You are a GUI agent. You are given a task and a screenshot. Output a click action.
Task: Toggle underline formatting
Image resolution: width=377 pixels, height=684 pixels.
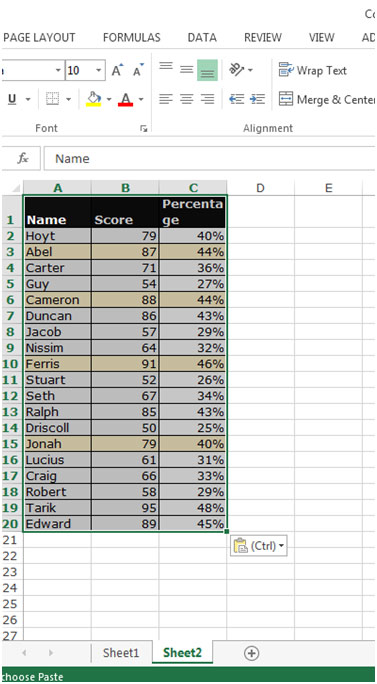pos(12,99)
